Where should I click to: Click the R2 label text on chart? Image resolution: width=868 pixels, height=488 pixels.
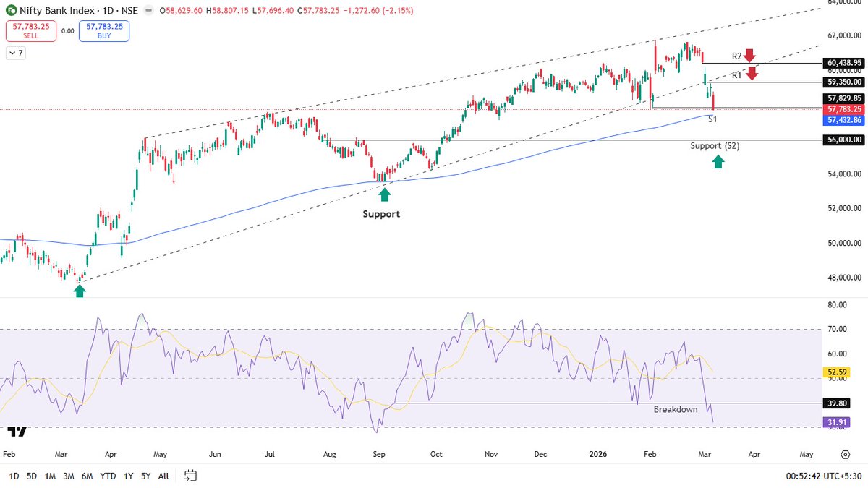tap(736, 56)
